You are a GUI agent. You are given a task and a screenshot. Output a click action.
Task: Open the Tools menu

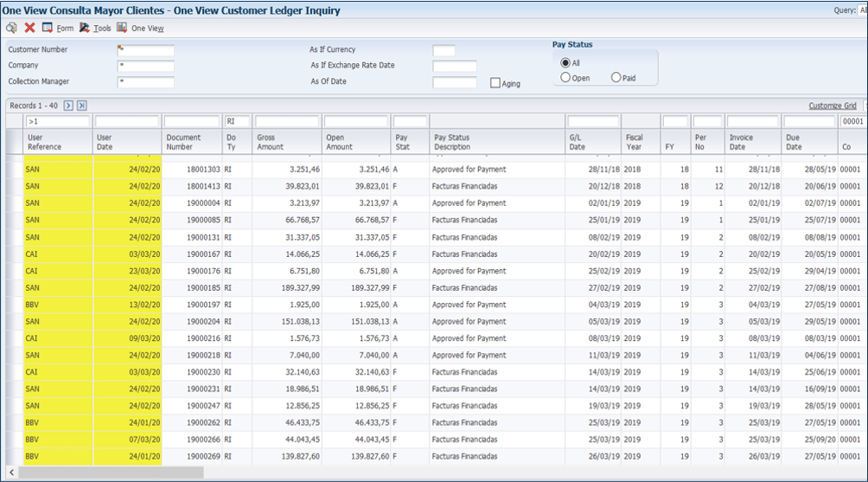102,29
